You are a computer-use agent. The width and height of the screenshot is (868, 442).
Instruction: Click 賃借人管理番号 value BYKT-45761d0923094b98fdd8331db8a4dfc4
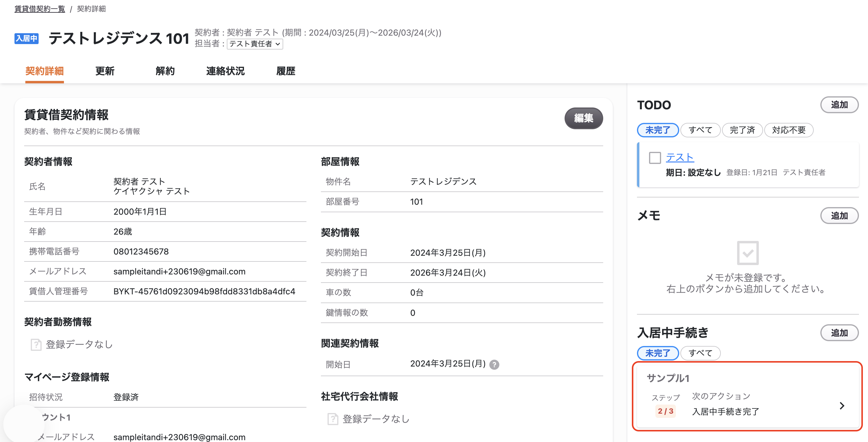tap(204, 291)
